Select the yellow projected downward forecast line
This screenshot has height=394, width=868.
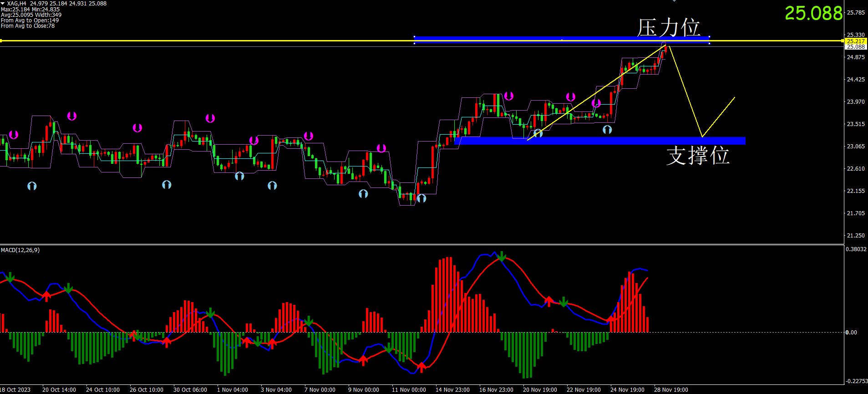tap(685, 91)
